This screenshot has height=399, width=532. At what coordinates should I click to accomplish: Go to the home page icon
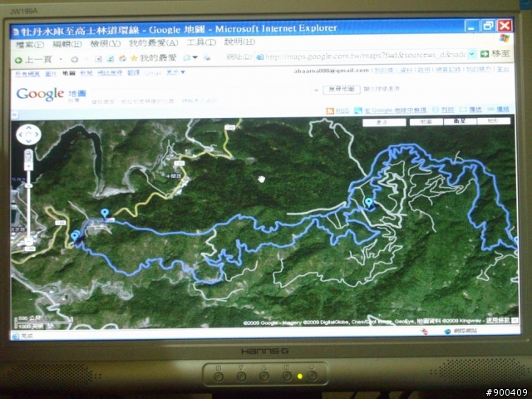122,59
